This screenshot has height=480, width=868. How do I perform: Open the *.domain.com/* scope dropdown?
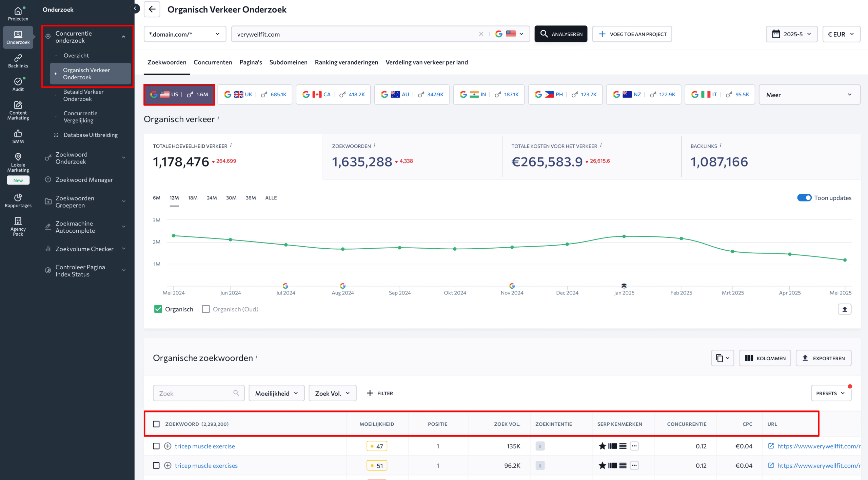185,34
